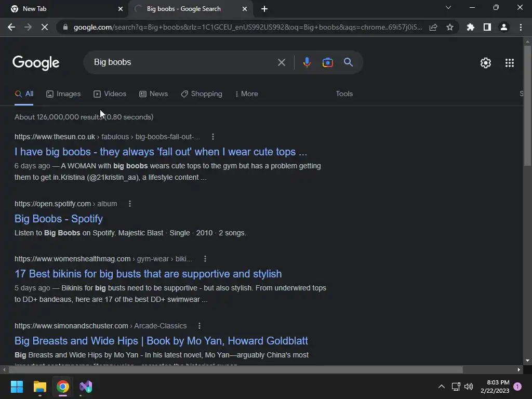Close the Google Search tab

pyautogui.click(x=245, y=9)
